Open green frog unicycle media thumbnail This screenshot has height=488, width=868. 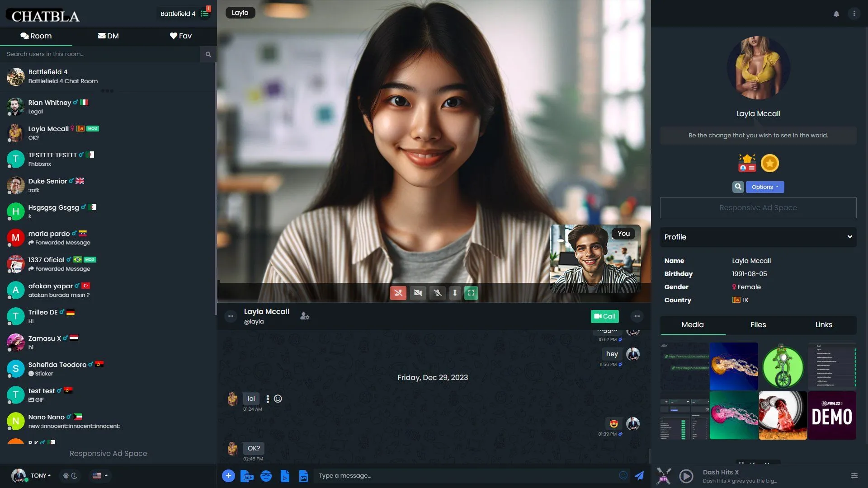(783, 366)
